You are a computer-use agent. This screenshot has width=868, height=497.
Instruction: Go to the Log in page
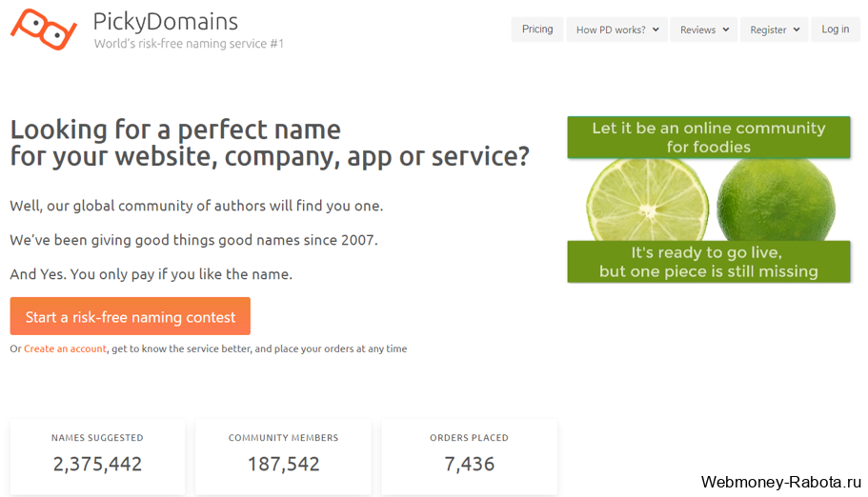[835, 30]
